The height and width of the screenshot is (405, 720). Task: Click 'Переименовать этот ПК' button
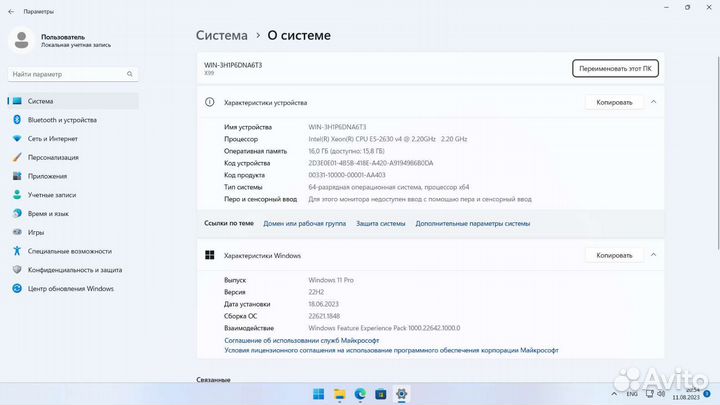pyautogui.click(x=615, y=68)
